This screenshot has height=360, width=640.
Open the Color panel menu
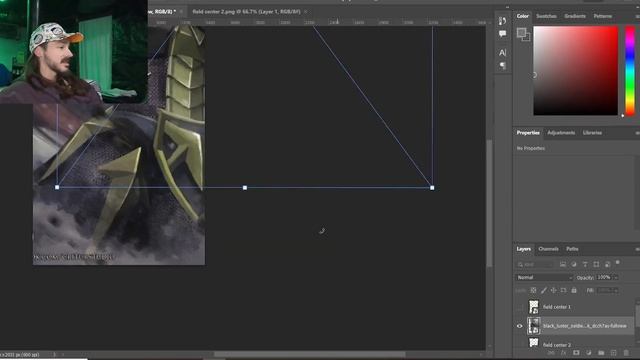(x=637, y=16)
